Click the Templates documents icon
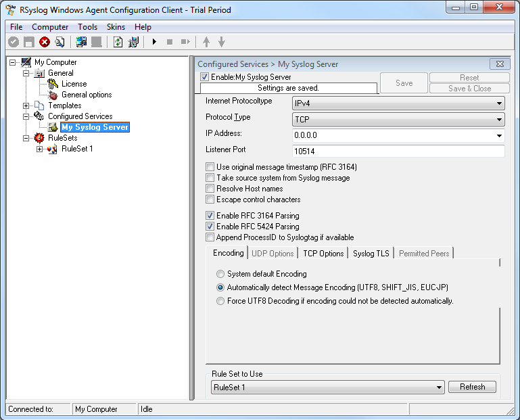Screen dimensions: 520x420 (x=39, y=106)
